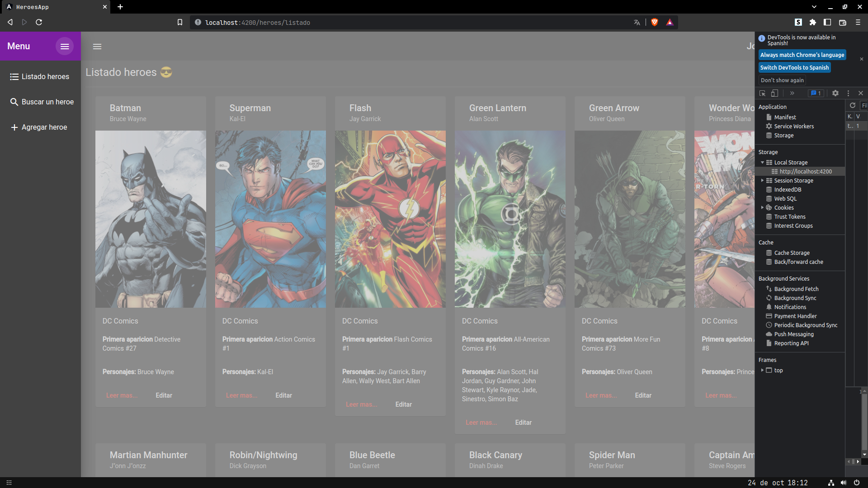Click Always match Chrome's language button
868x488 pixels.
[802, 55]
